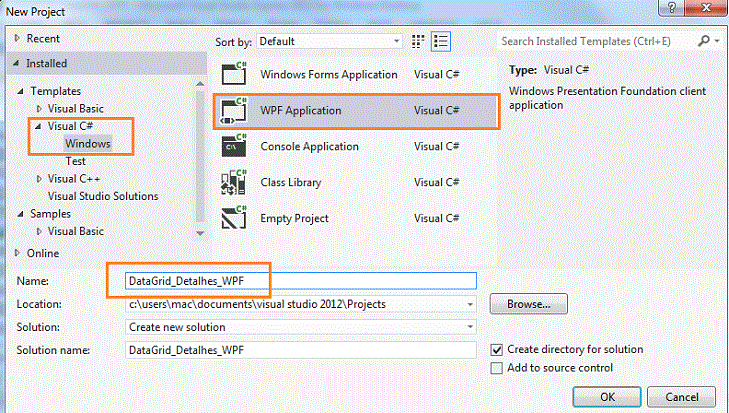Collapse the Visual C# tree node
Viewport: 729px width, 413px height.
click(38, 126)
